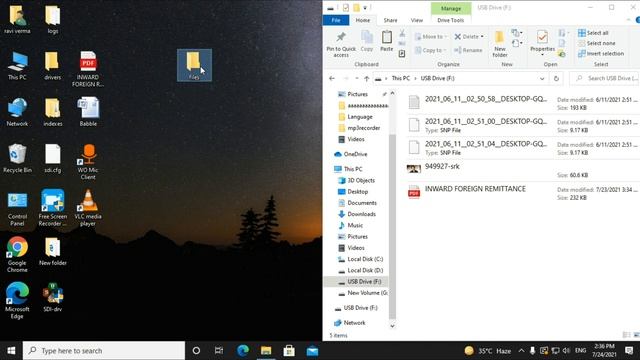Select the INWARD FOREIGN PDF desktop icon
Screen dimensions: 640x360
88,69
